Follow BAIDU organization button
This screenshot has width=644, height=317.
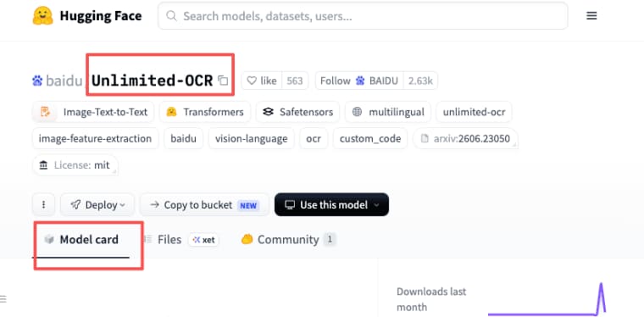[359, 81]
